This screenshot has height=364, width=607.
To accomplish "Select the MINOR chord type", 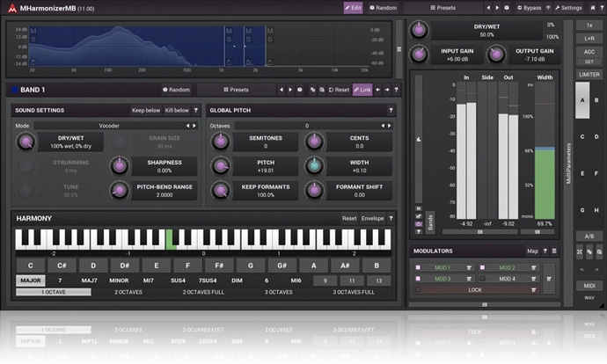I will click(120, 280).
